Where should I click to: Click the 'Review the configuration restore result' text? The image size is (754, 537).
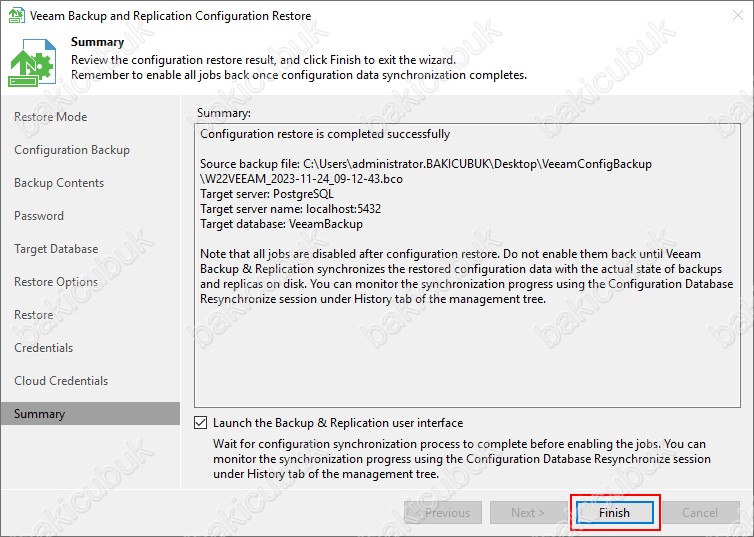(264, 60)
